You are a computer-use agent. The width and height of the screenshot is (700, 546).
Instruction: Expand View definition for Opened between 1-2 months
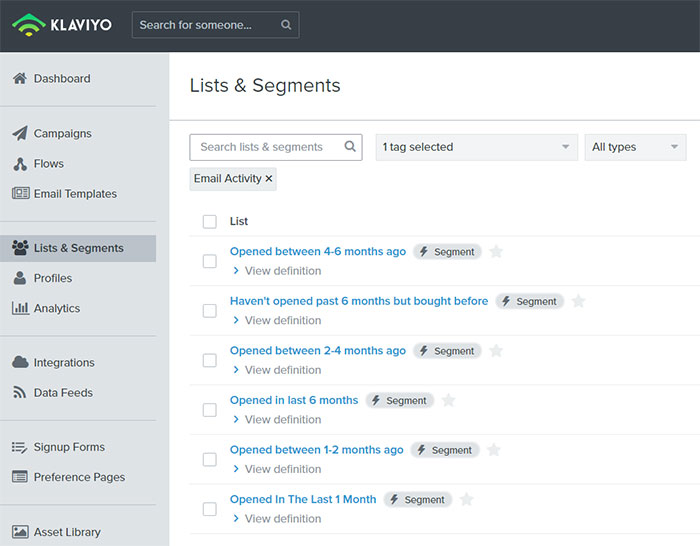[277, 469]
